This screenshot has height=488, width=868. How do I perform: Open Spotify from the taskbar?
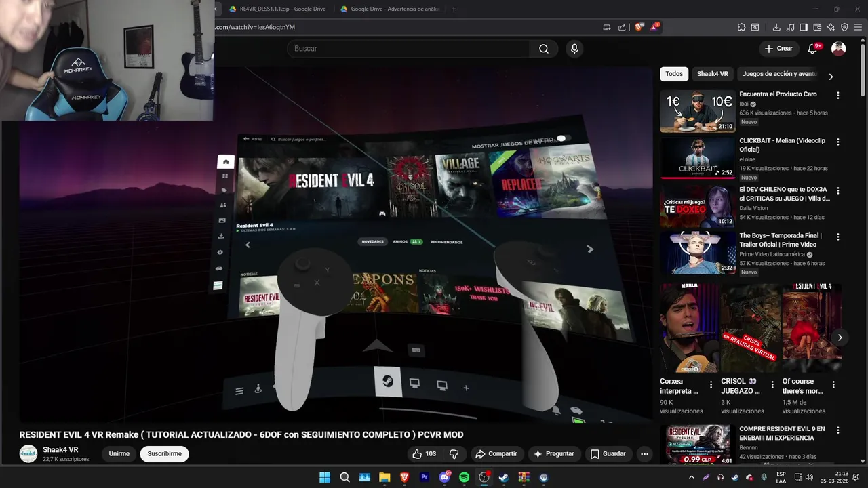click(x=464, y=477)
